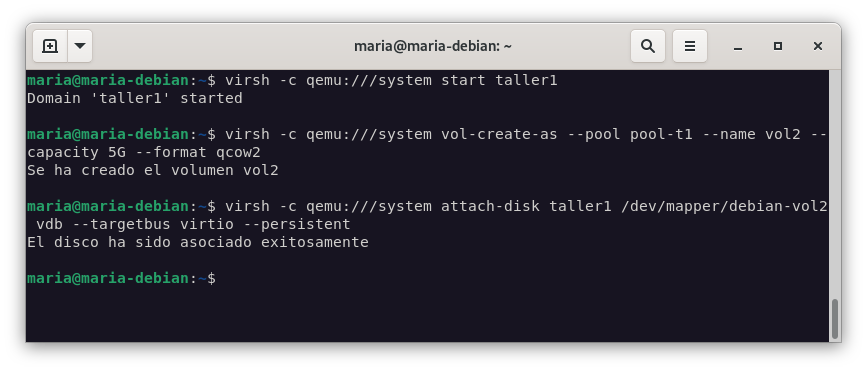
Task: Click 'El disco ha sido asociado exitosamente' line
Action: [x=197, y=242]
